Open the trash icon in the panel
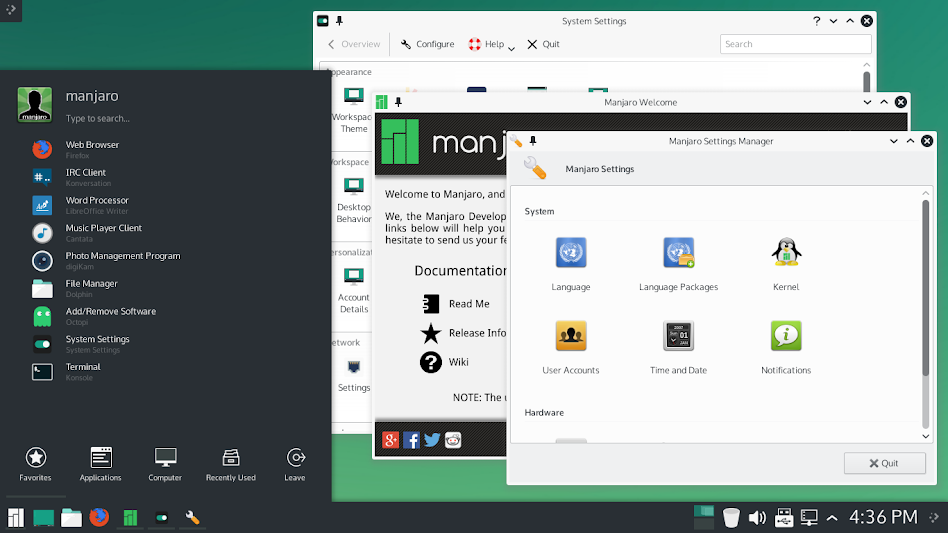 731,517
